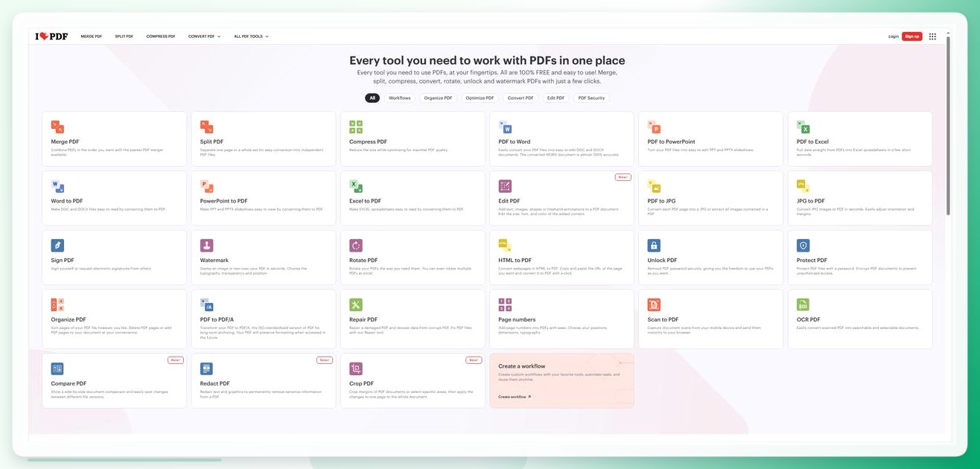Click the Organize PDF icon

click(57, 304)
